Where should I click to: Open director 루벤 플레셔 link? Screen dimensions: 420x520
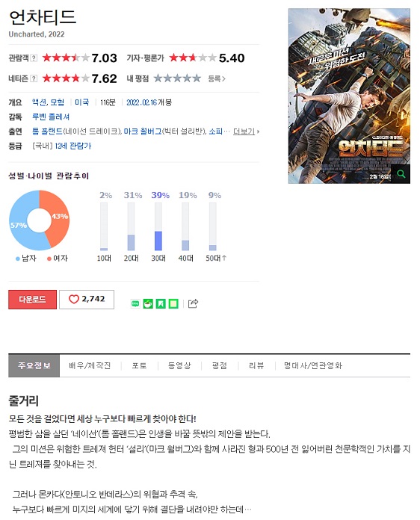(51, 117)
